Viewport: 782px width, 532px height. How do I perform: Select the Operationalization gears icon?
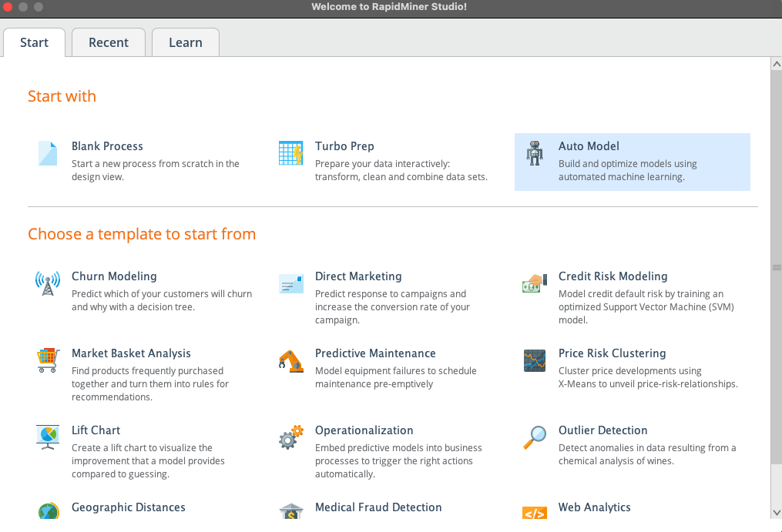[x=290, y=437]
